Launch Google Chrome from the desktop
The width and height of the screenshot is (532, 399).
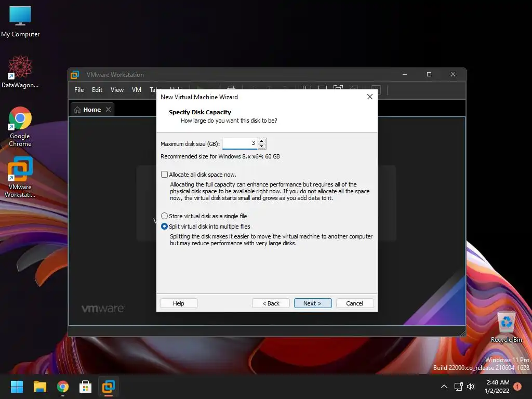coord(20,127)
